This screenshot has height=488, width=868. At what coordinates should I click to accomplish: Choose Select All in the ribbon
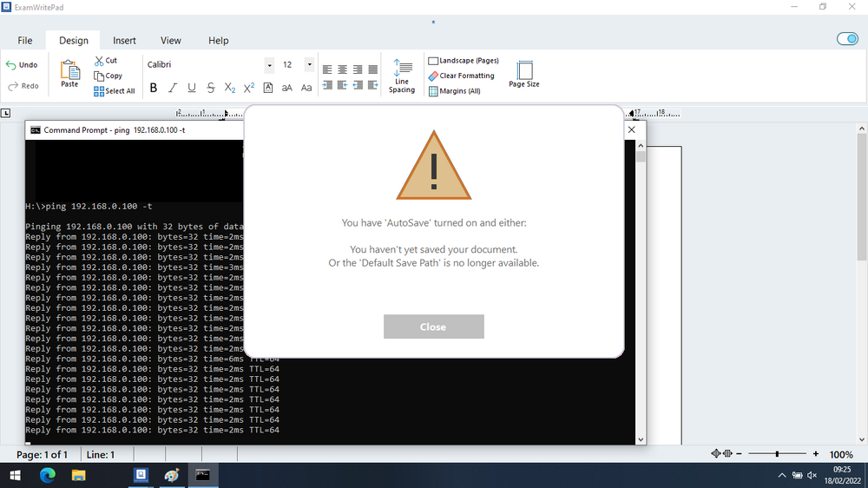pos(114,91)
